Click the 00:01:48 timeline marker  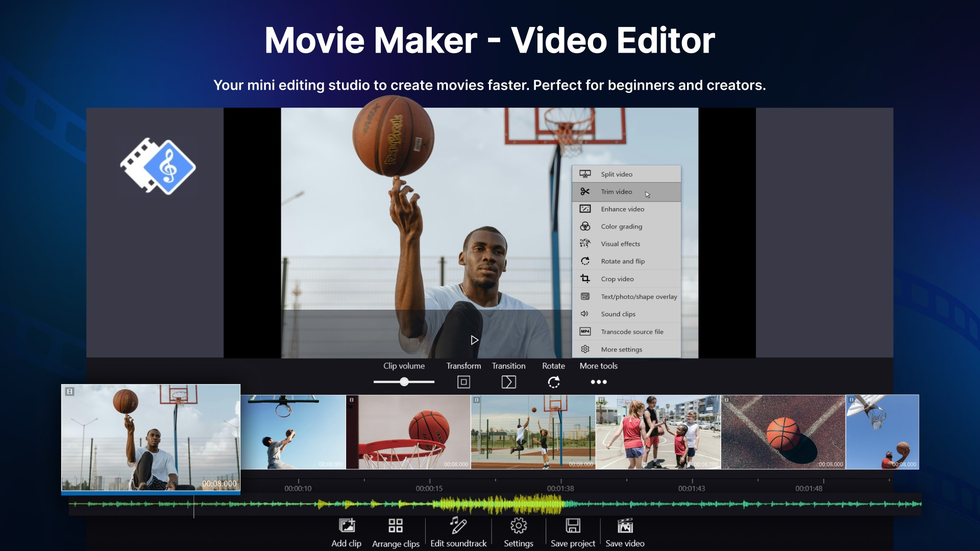click(x=809, y=488)
